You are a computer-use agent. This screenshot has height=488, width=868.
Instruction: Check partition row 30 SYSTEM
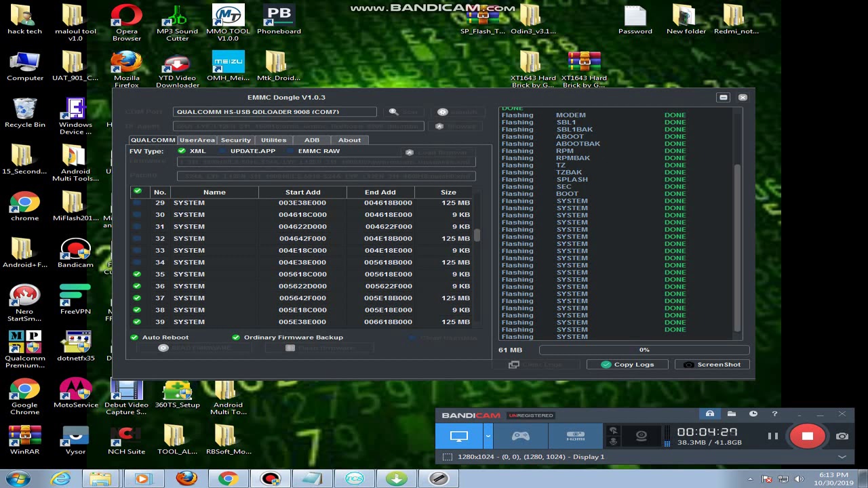[137, 215]
